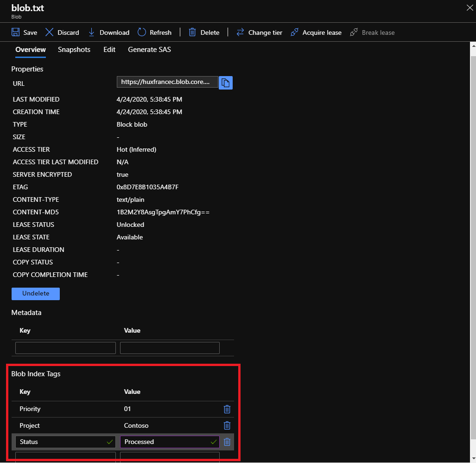Remove the Status index tag row
The height and width of the screenshot is (463, 476).
point(227,442)
